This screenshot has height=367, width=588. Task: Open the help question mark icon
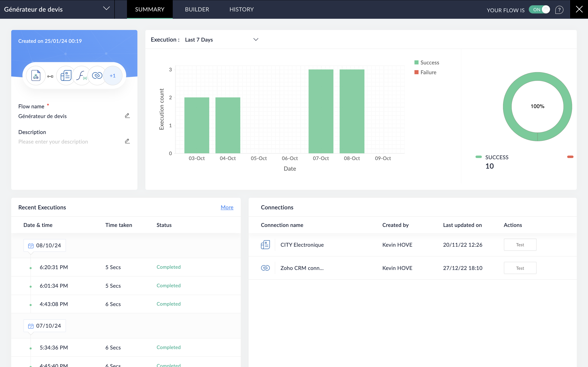pos(559,10)
